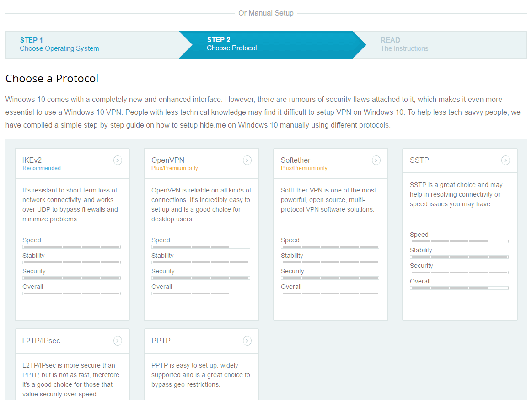532x400 pixels.
Task: Click the PPTP description text
Action: pyautogui.click(x=200, y=375)
